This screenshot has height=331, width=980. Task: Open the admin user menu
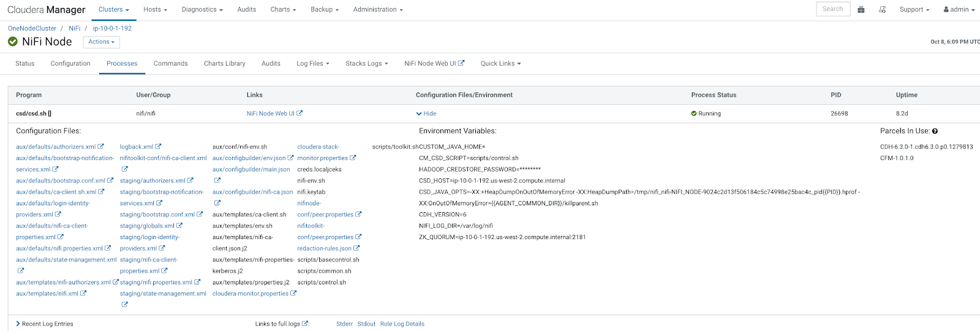(959, 9)
